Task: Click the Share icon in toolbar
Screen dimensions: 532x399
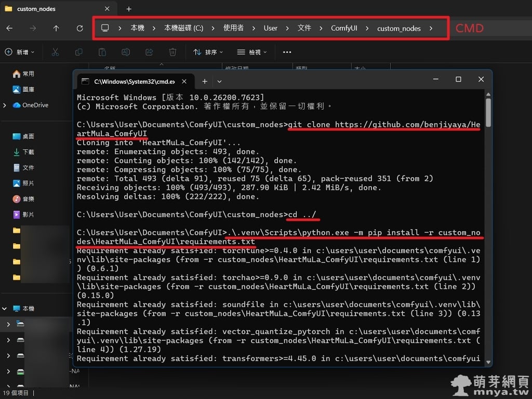Action: point(149,52)
